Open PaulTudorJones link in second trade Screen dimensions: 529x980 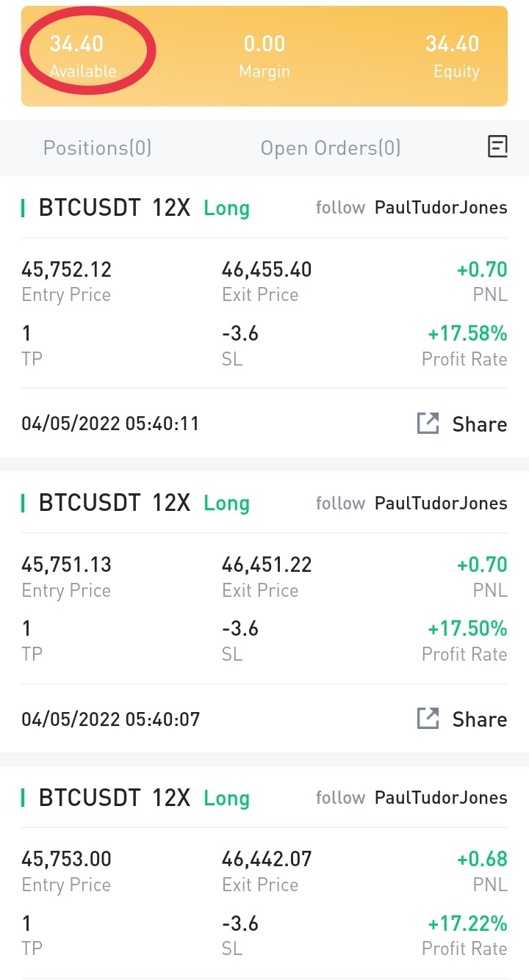click(x=441, y=504)
